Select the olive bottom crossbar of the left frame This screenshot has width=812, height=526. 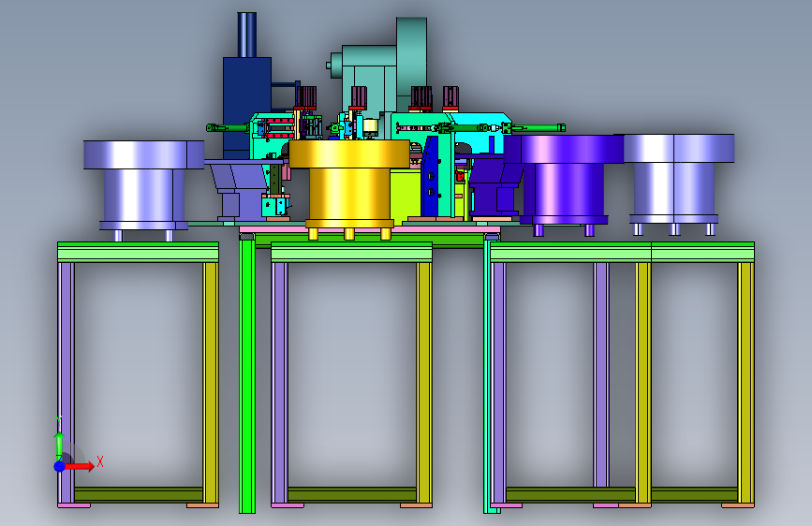coord(139,494)
